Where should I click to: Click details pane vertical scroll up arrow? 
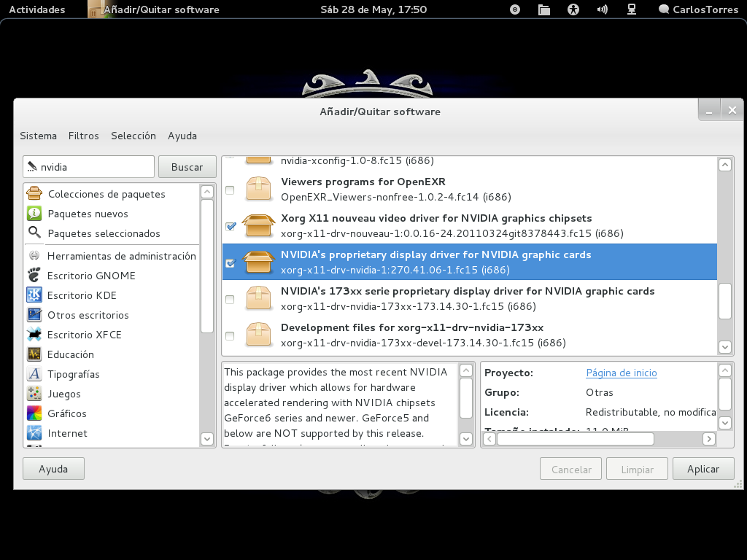coord(724,370)
